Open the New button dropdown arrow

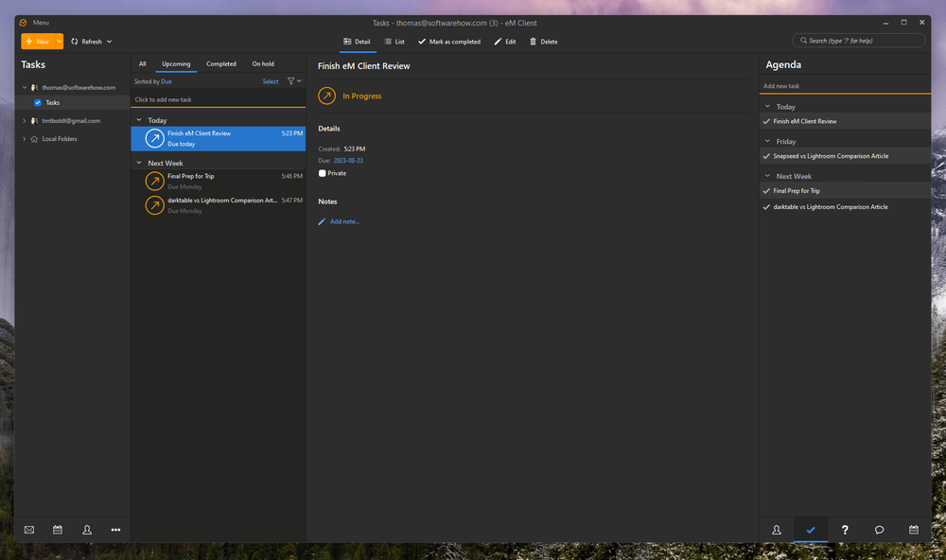[x=59, y=42]
